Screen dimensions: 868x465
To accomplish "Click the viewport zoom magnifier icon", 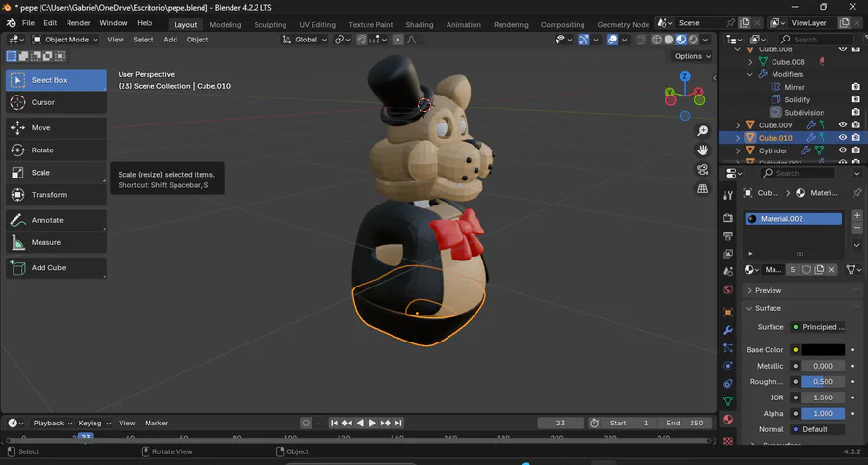I will [x=702, y=131].
